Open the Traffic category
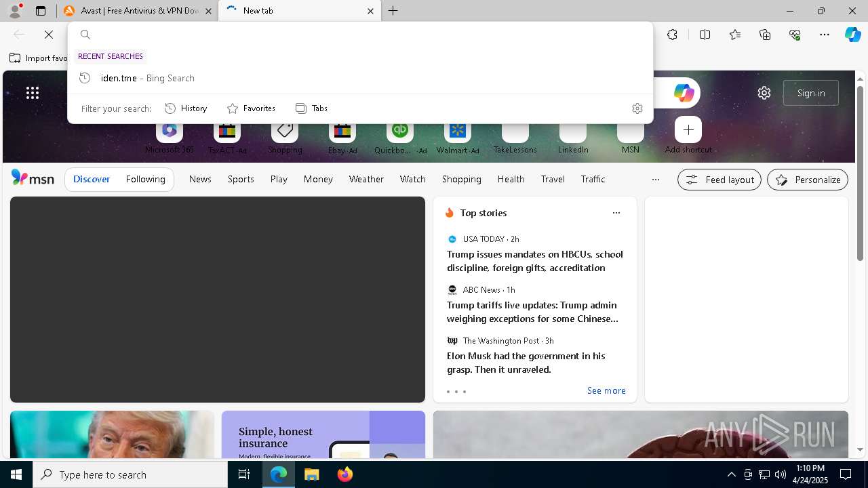The width and height of the screenshot is (868, 488). tap(593, 180)
